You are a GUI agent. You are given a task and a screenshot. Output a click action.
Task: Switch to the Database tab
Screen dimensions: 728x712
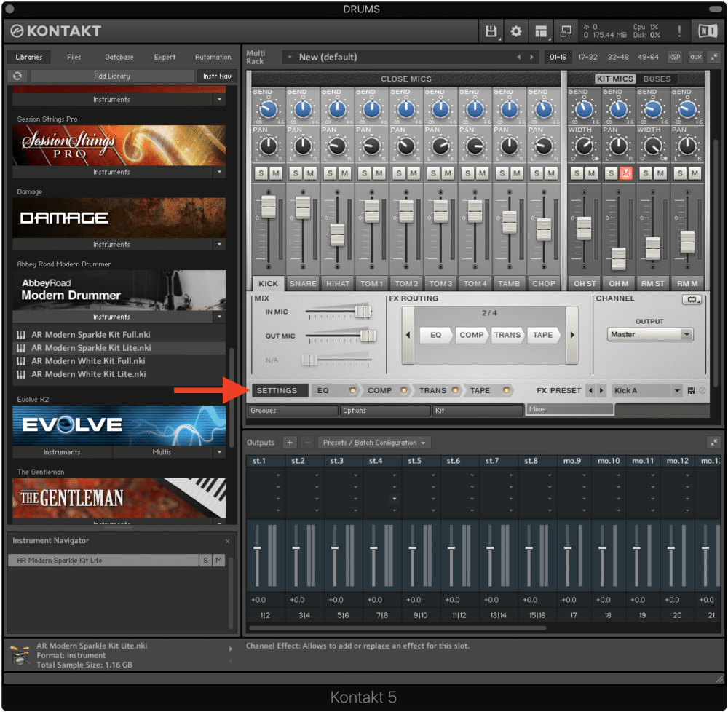(119, 57)
